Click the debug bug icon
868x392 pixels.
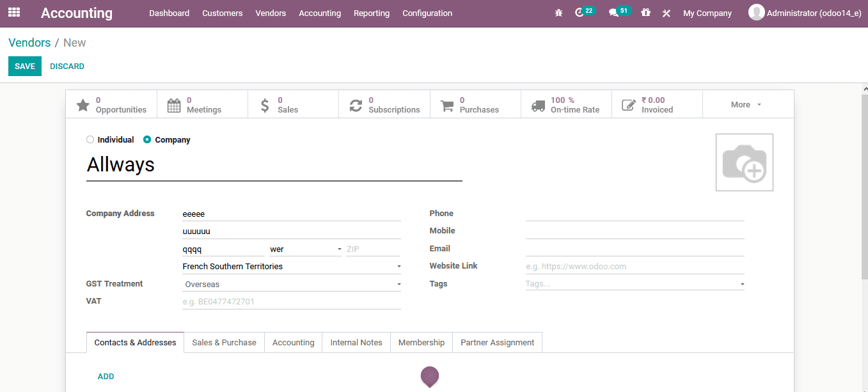tap(558, 13)
